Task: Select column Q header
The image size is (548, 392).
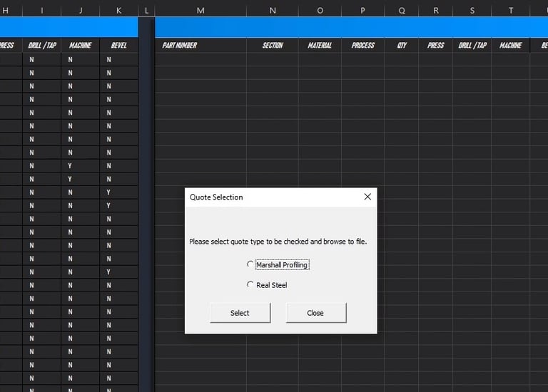Action: pos(402,11)
